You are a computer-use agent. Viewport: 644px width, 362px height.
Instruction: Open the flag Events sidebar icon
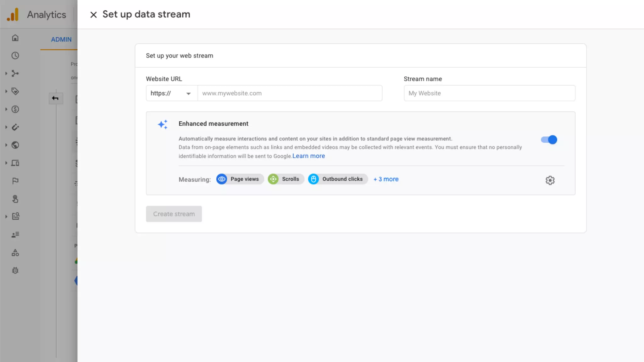click(15, 181)
